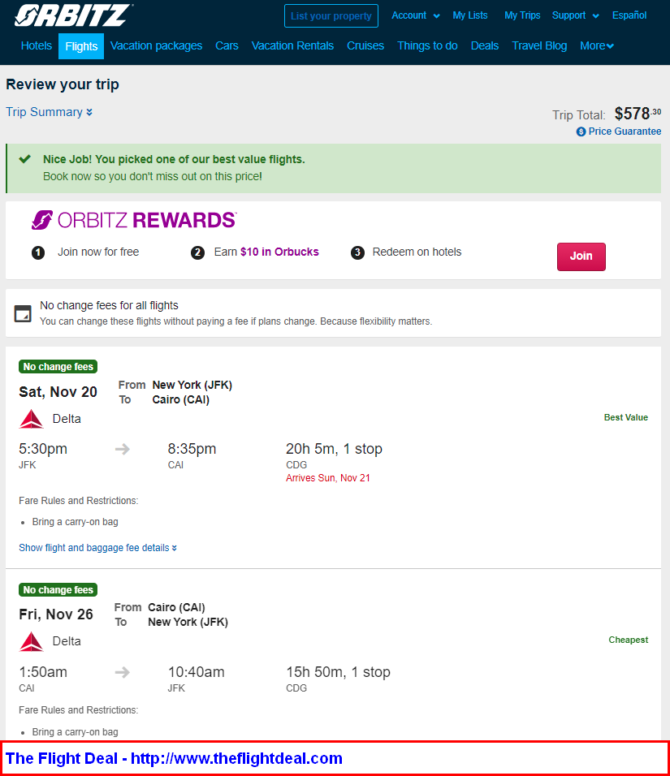The width and height of the screenshot is (670, 776).
Task: Click List your property button
Action: point(331,16)
